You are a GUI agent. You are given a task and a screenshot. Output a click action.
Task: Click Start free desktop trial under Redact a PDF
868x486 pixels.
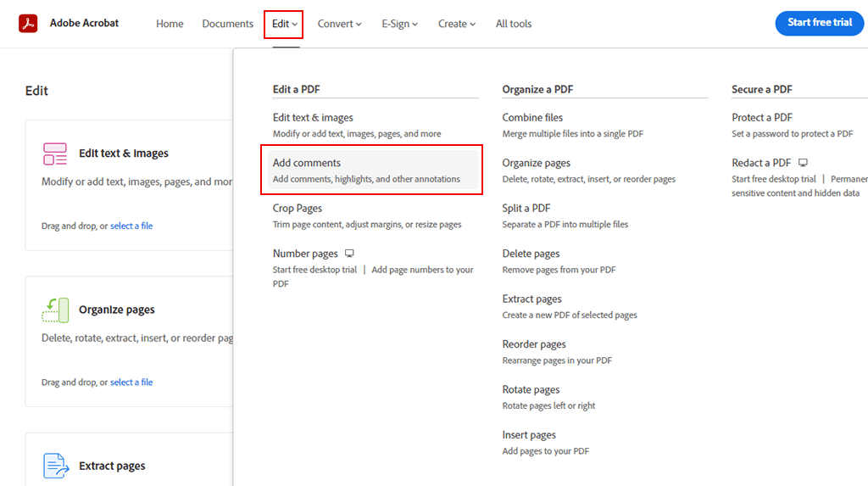tap(773, 178)
